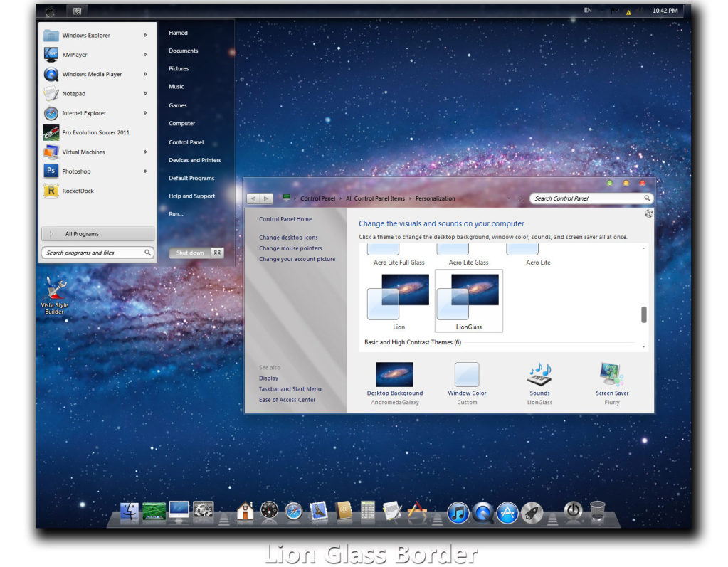Launch the Dashboard gauge icon in dock
Viewport: 728px width, 567px height.
tap(269, 511)
